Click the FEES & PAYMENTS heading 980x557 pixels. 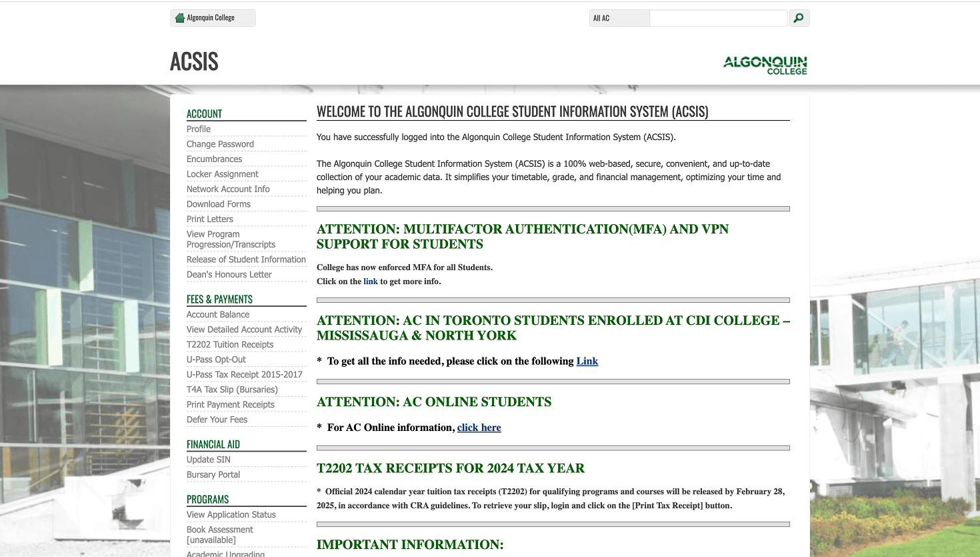219,299
